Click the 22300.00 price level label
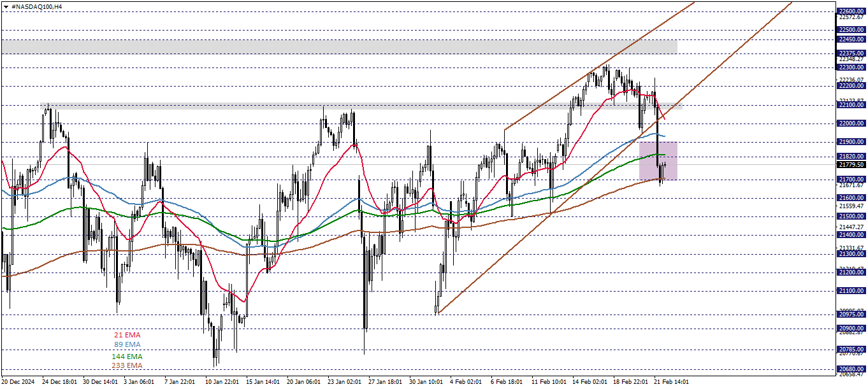This screenshot has width=868, height=389. tap(851, 67)
